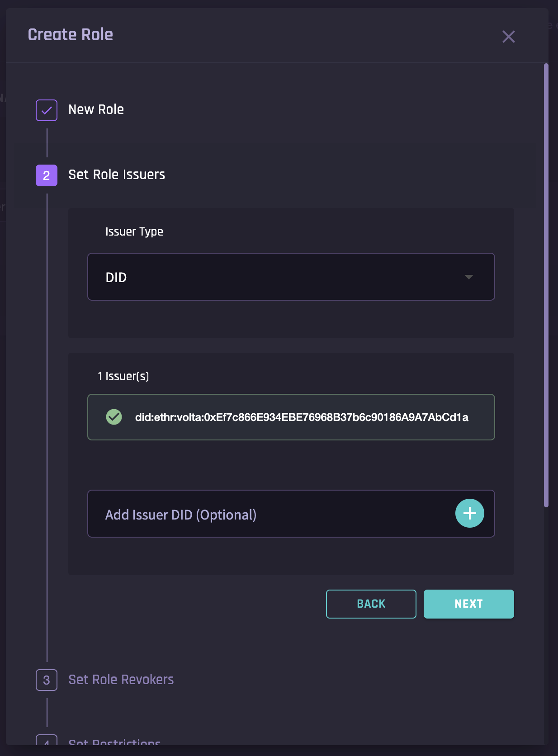Click the BACK button
The height and width of the screenshot is (756, 558).
pos(371,604)
